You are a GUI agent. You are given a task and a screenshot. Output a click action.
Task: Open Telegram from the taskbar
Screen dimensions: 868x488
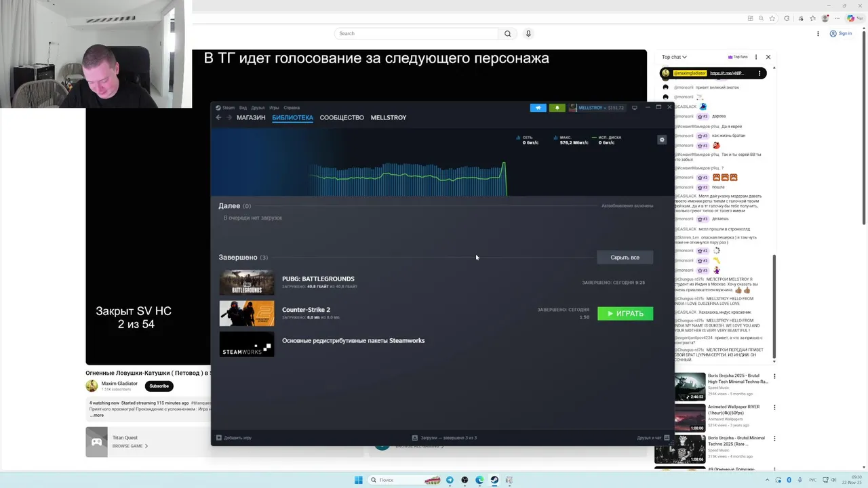[x=450, y=480]
